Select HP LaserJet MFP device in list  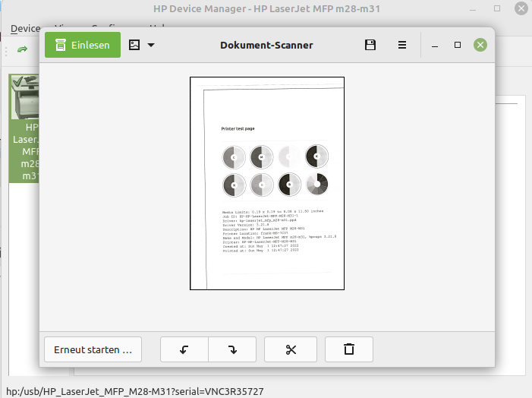point(24,128)
